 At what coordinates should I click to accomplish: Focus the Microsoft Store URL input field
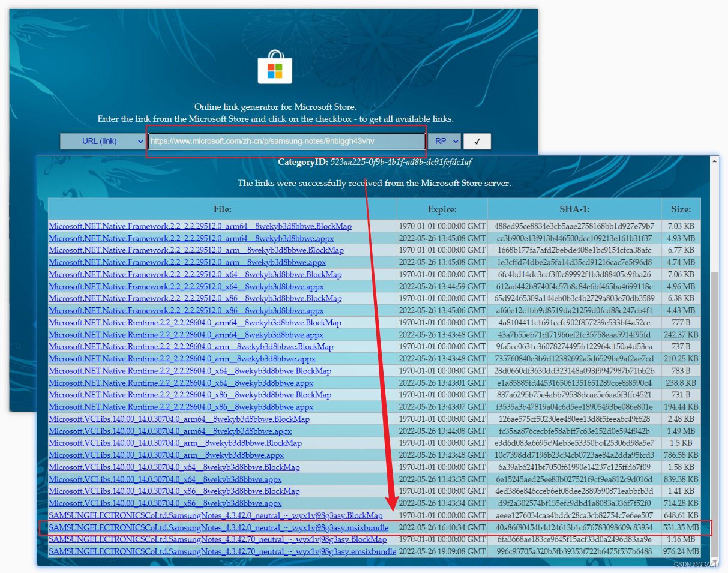tap(287, 142)
